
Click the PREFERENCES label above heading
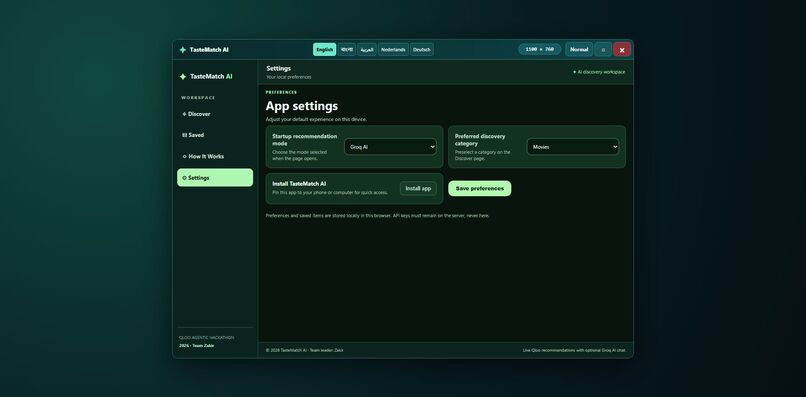281,93
